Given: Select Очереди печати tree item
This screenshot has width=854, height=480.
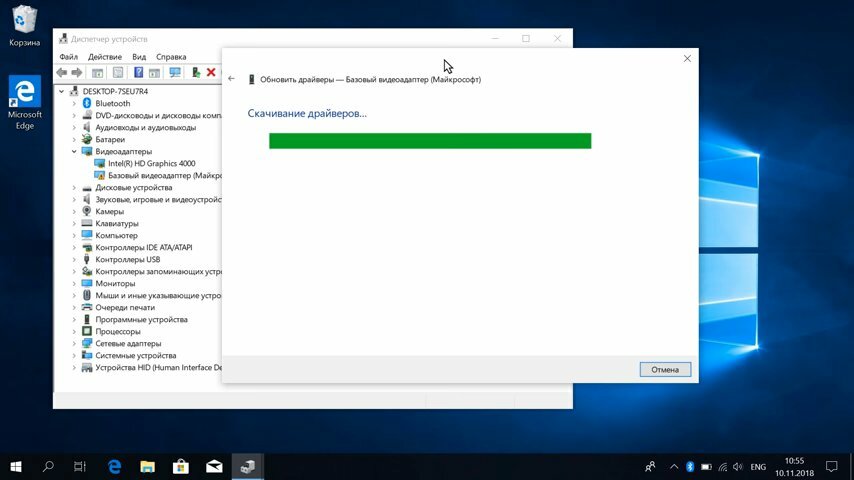Looking at the screenshot, I should (x=125, y=307).
